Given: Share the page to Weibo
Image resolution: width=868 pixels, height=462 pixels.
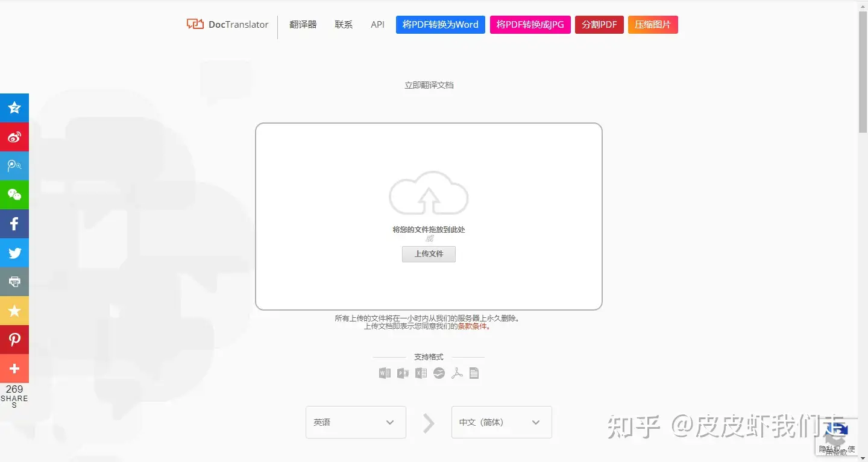Looking at the screenshot, I should point(14,137).
